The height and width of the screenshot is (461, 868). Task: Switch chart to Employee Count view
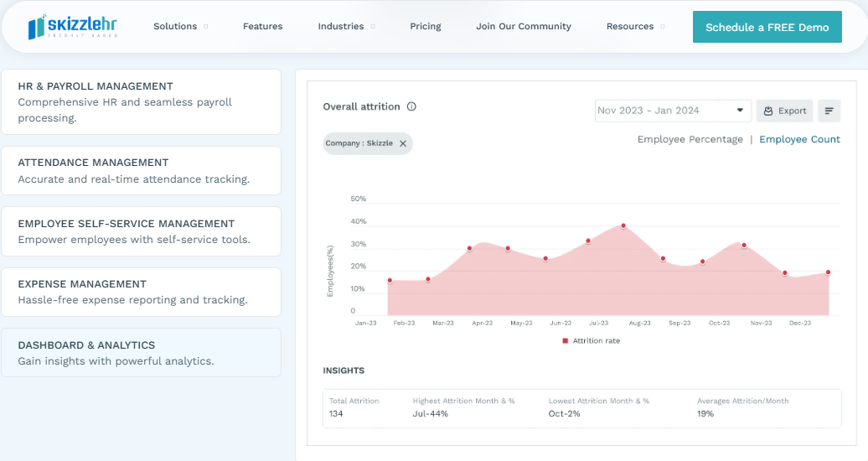(x=799, y=139)
